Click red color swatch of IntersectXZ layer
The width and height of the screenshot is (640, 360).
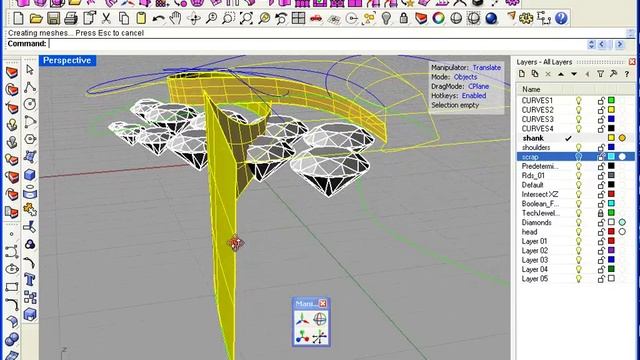(611, 194)
